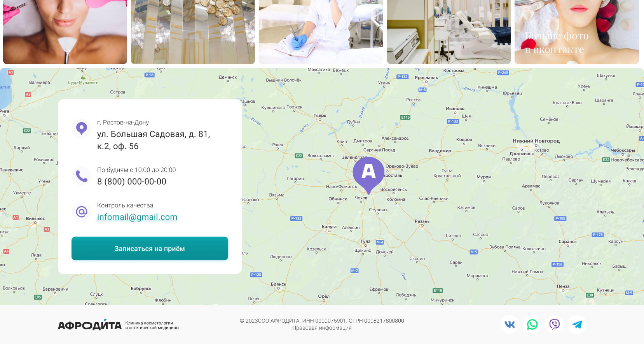Open the Viber messenger icon
This screenshot has height=344, width=644.
tap(555, 325)
